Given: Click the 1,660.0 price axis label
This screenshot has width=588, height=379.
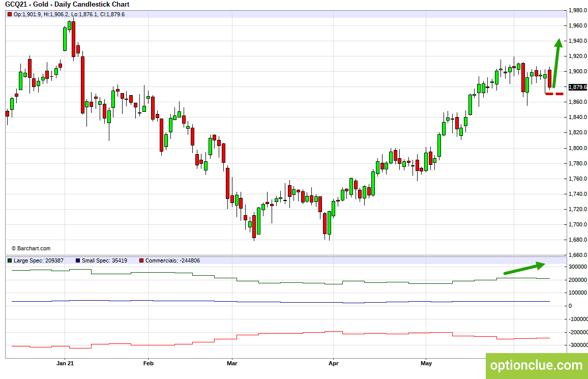Looking at the screenshot, I should (578, 255).
